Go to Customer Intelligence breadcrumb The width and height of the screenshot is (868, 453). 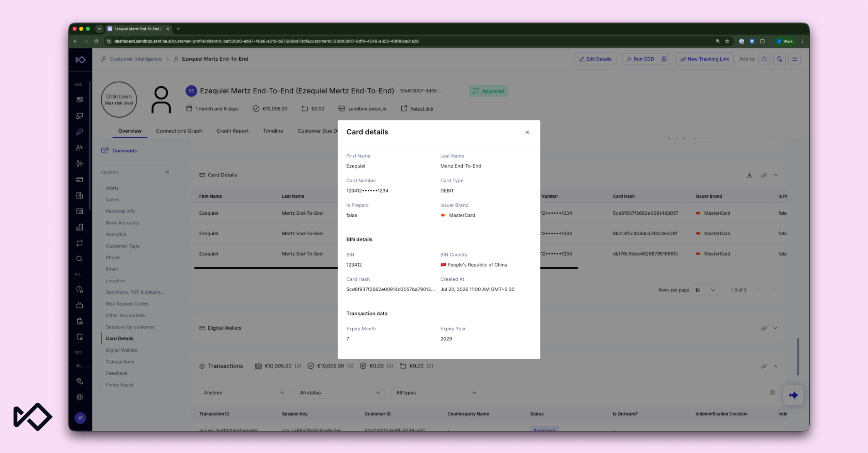click(x=135, y=59)
